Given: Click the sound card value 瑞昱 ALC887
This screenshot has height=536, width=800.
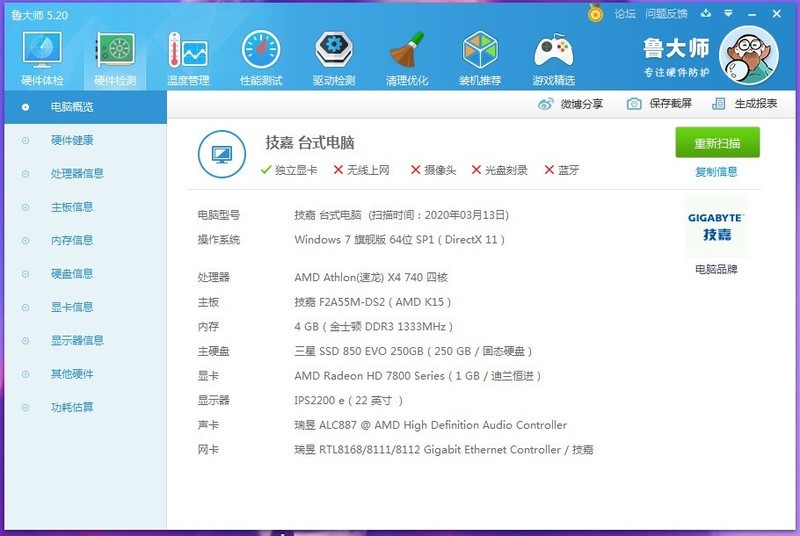Looking at the screenshot, I should [x=431, y=425].
